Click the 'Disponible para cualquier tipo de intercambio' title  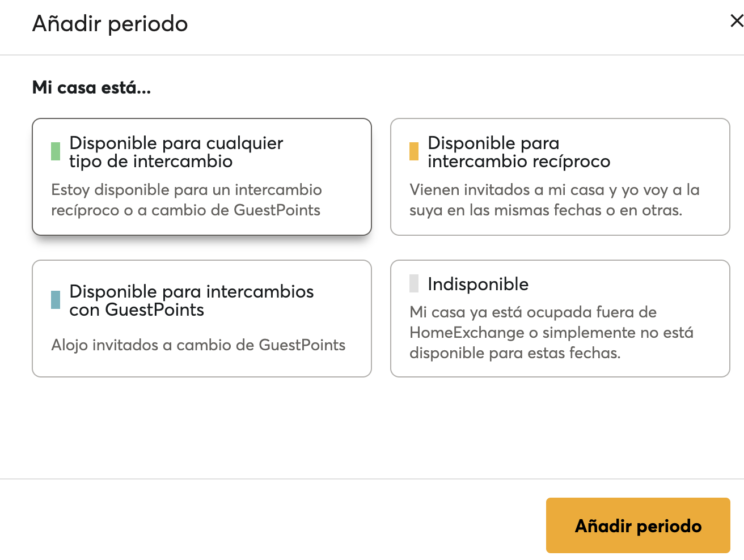(x=176, y=152)
